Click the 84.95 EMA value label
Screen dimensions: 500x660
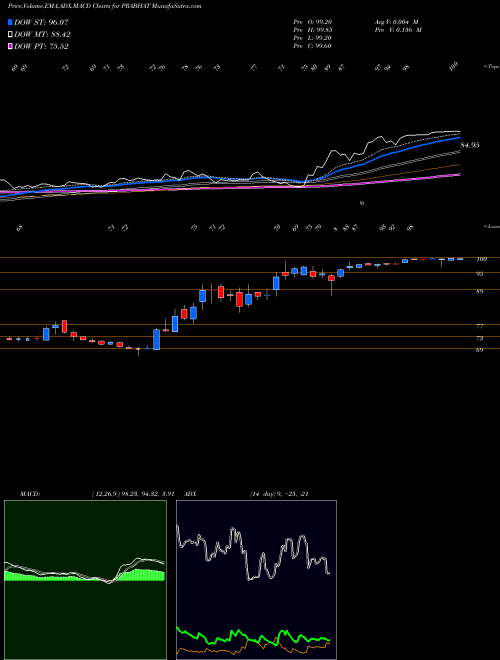click(470, 145)
